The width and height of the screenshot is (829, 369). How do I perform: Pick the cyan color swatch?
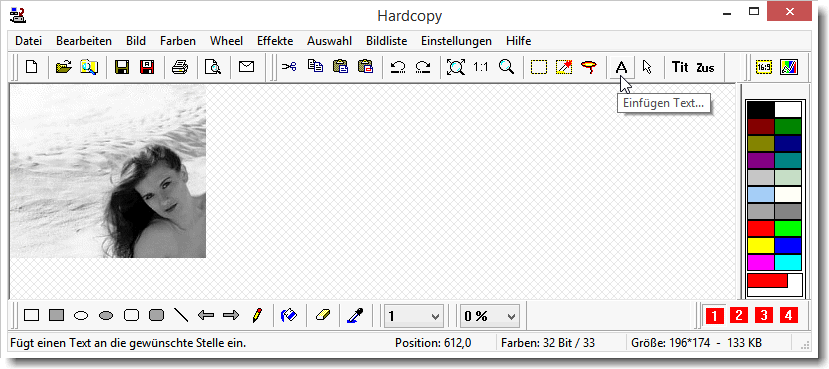[x=788, y=262]
